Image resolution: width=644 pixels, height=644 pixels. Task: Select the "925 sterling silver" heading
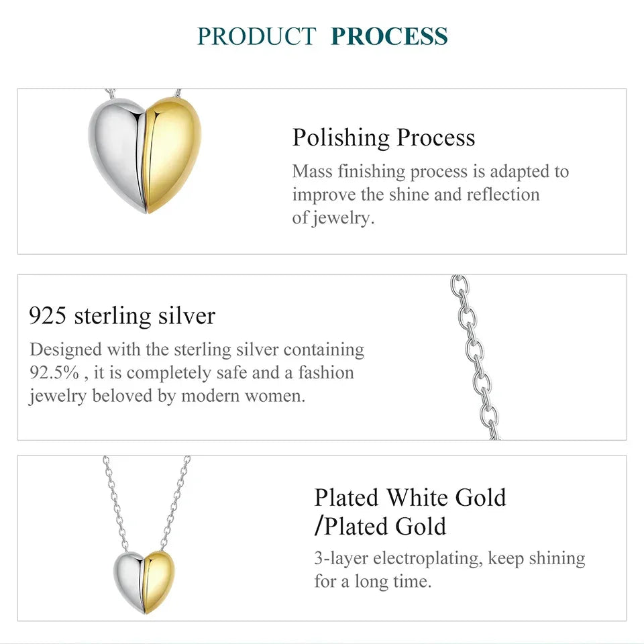pos(122,315)
